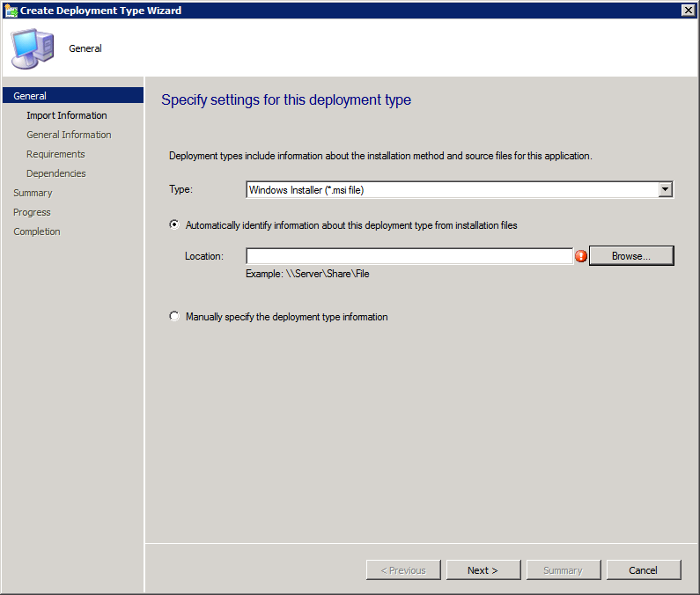Select General step in sidebar

tap(73, 96)
